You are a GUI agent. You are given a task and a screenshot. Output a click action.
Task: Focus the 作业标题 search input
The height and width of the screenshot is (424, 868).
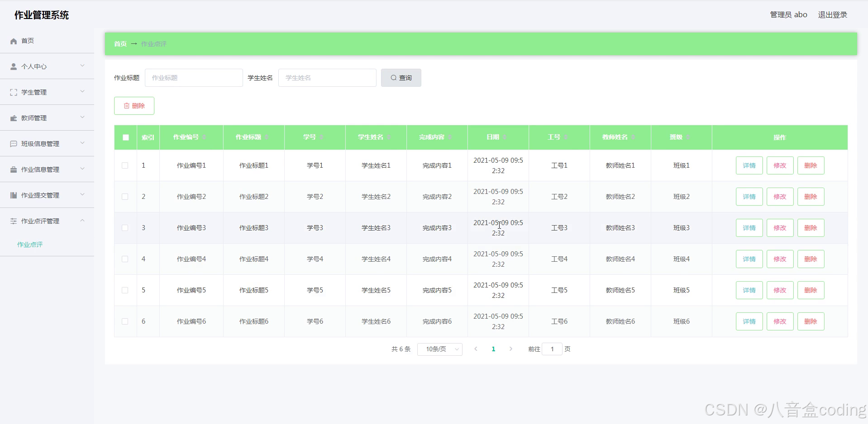click(x=194, y=78)
